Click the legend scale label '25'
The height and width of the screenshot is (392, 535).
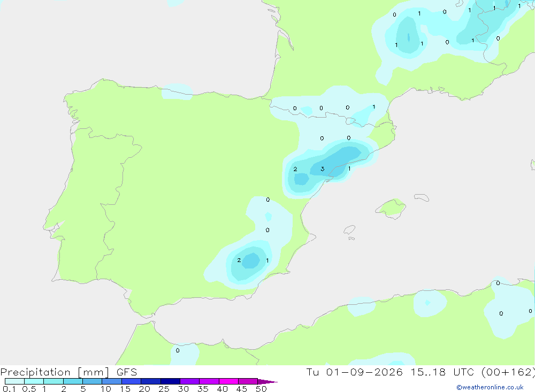click(164, 389)
